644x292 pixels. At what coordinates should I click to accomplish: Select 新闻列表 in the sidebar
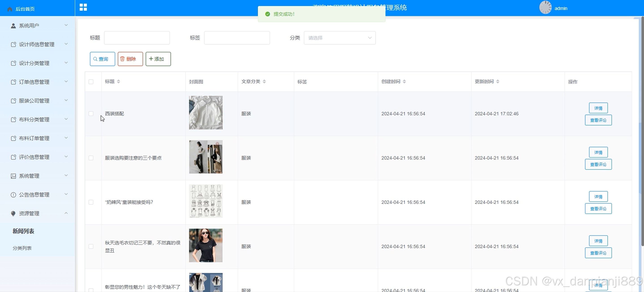click(23, 231)
